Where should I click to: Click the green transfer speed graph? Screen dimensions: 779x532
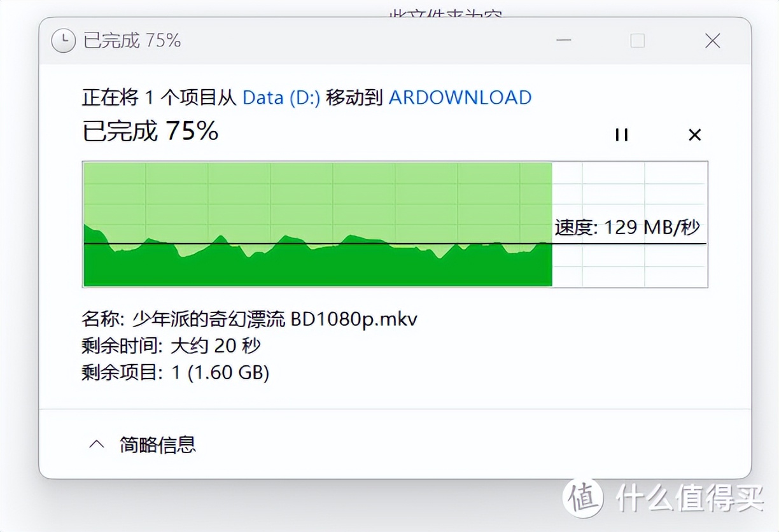pos(318,224)
